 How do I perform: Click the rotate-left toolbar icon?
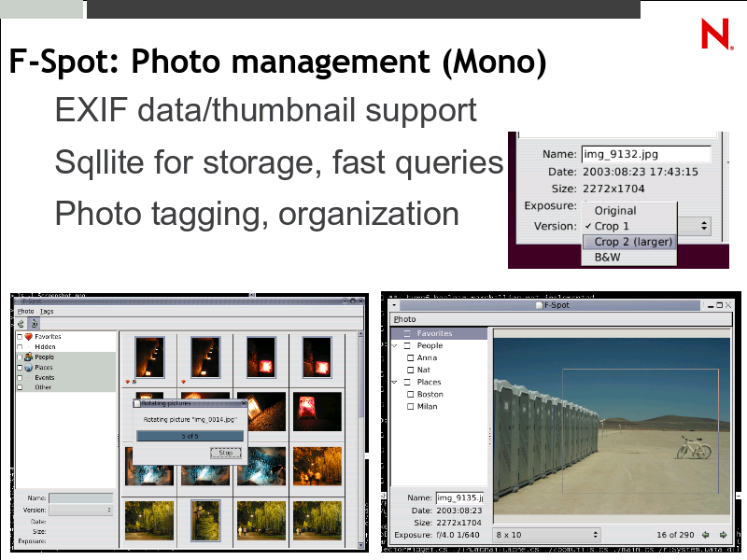[21, 324]
